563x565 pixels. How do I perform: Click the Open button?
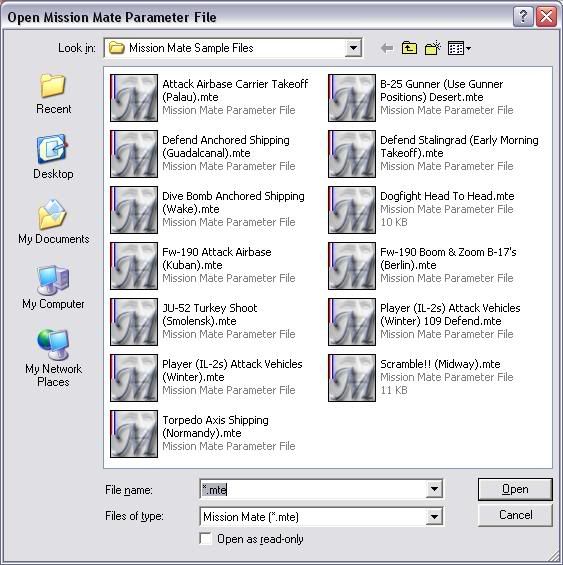pyautogui.click(x=515, y=489)
